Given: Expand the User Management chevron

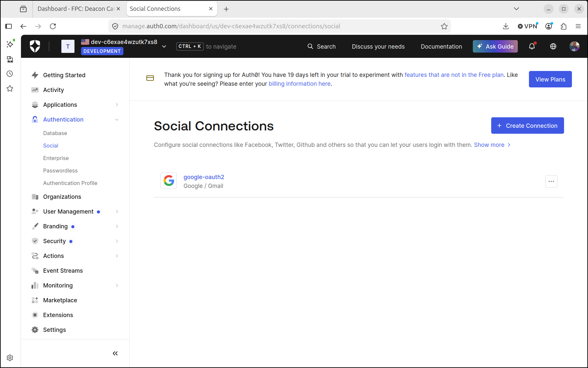Looking at the screenshot, I should (x=117, y=212).
